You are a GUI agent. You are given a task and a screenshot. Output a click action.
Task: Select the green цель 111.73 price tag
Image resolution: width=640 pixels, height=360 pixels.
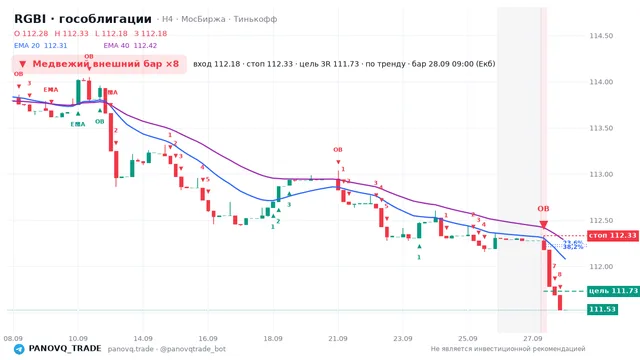pyautogui.click(x=613, y=291)
